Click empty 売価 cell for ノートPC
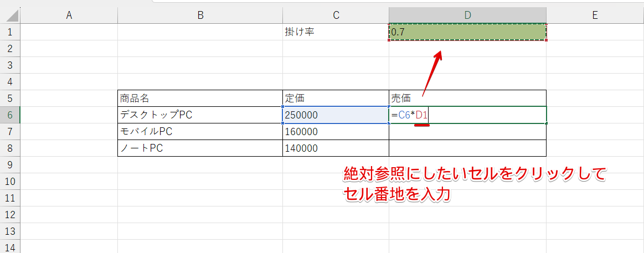Screen dimensions: 644x253 467,148
